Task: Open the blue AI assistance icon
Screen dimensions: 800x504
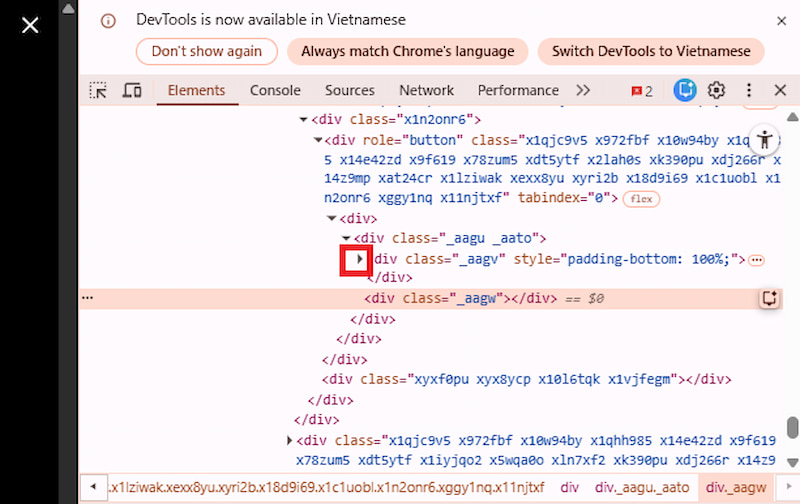Action: click(685, 90)
